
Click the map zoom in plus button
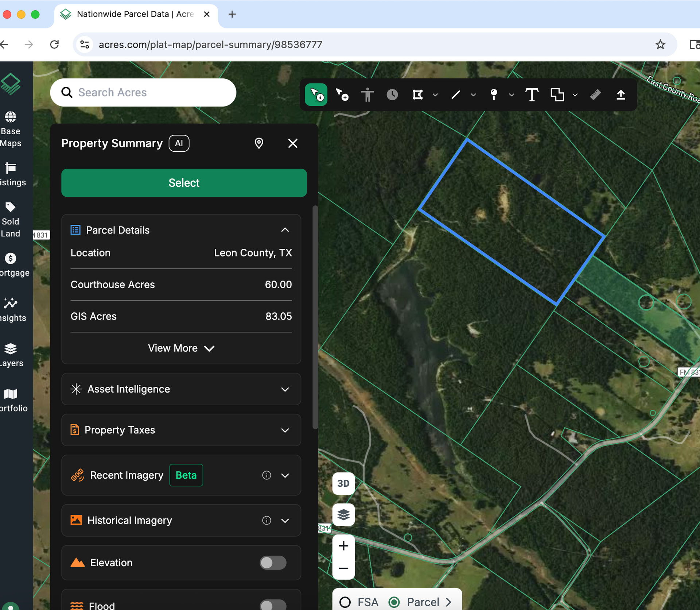click(x=343, y=546)
